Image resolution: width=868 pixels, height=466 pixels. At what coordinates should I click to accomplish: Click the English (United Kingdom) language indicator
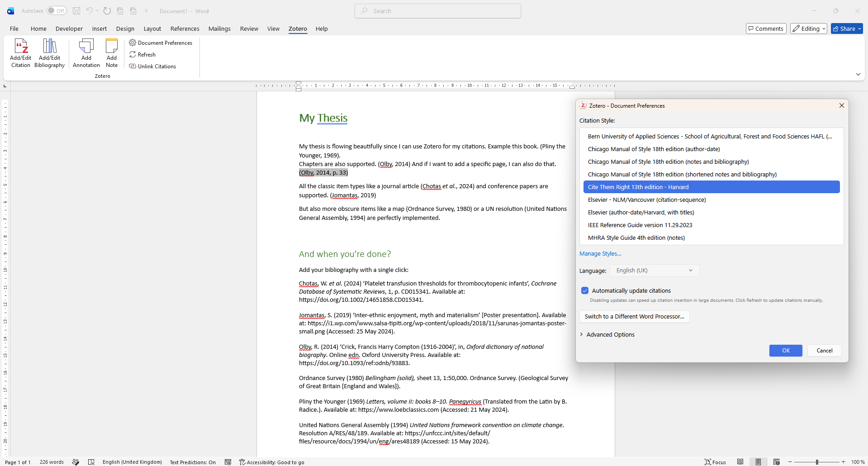(132, 462)
